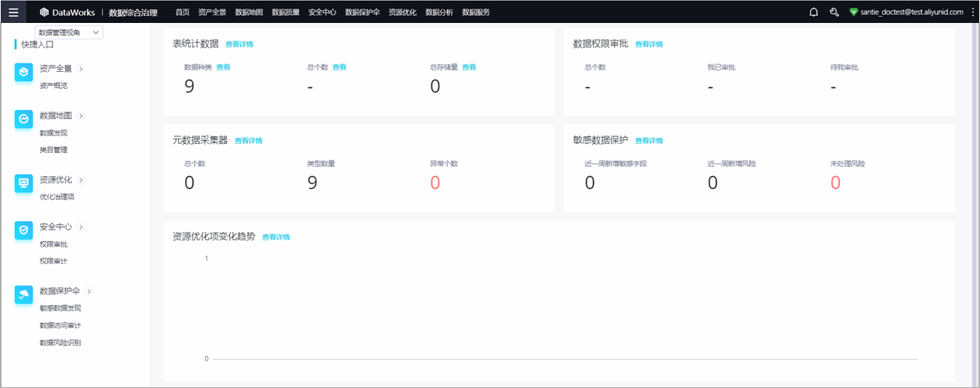Expand the 数据地图 section arrow
This screenshot has height=388, width=980.
click(81, 116)
